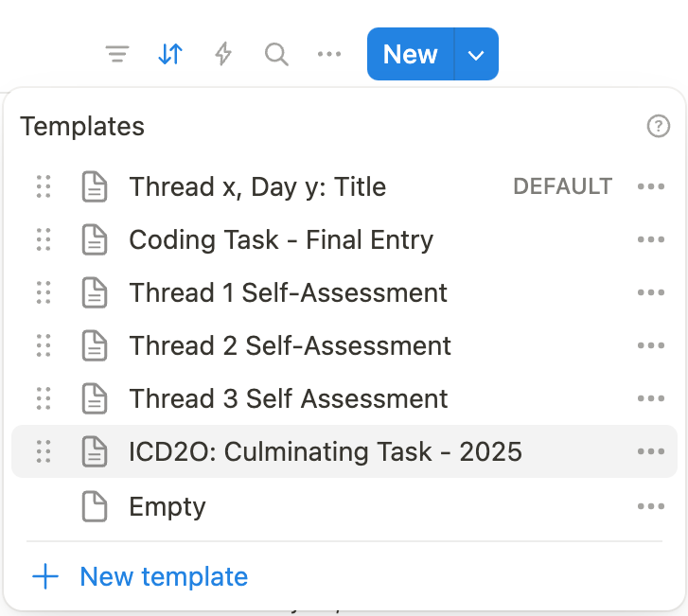
Task: Open options menu for Empty template
Action: [x=651, y=507]
